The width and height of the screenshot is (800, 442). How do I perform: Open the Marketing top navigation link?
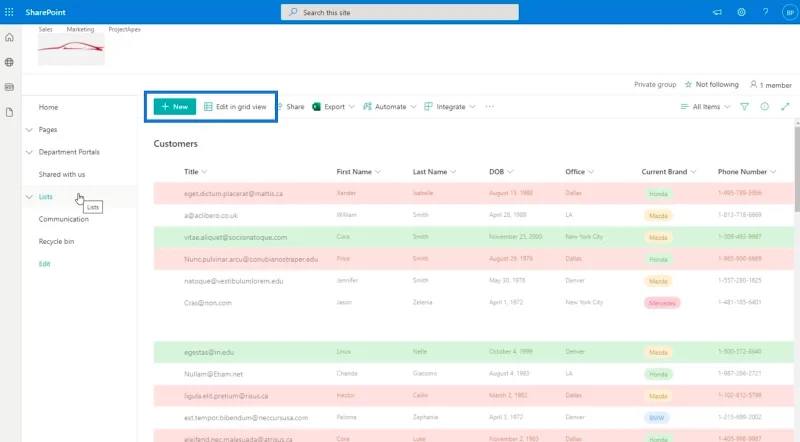pyautogui.click(x=80, y=29)
